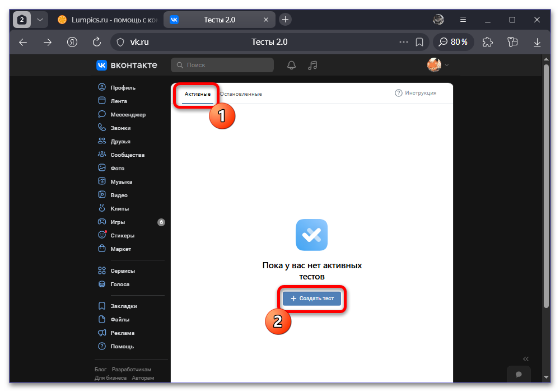Open the Лента feed icon

(102, 101)
